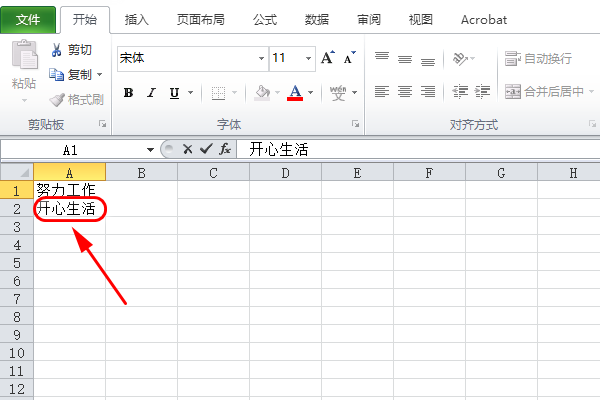
Task: Toggle bold formatting
Action: (x=129, y=93)
